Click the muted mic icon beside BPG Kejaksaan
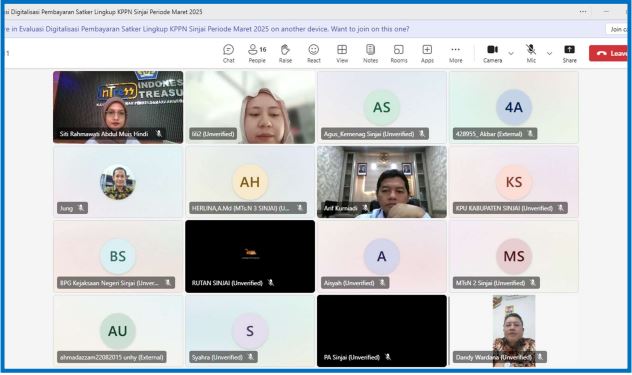The width and height of the screenshot is (632, 375). 168,283
